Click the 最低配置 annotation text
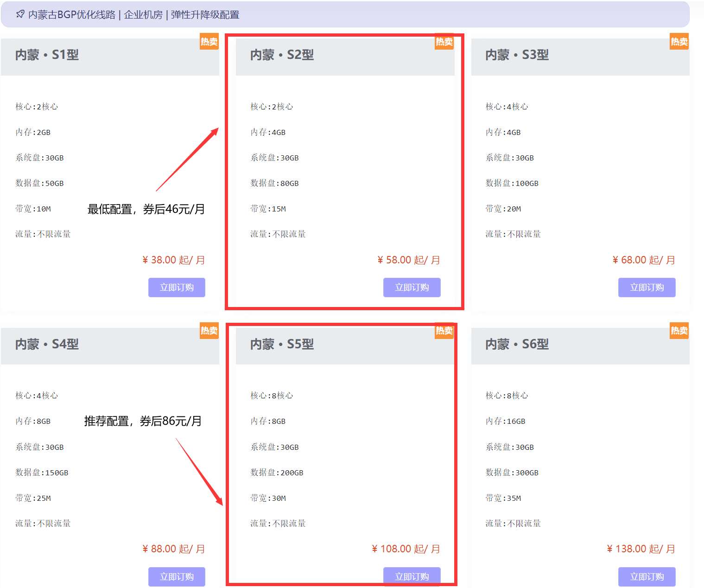 pyautogui.click(x=146, y=209)
